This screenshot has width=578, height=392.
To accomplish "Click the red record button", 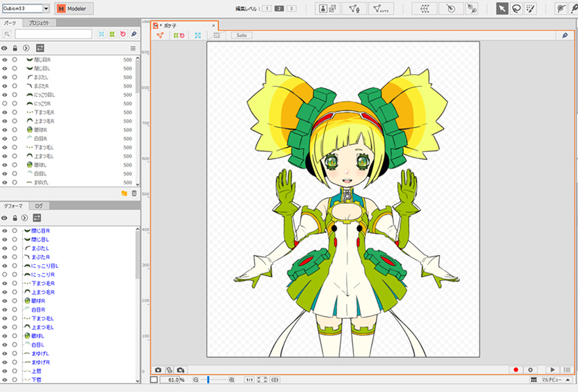I will pos(516,370).
